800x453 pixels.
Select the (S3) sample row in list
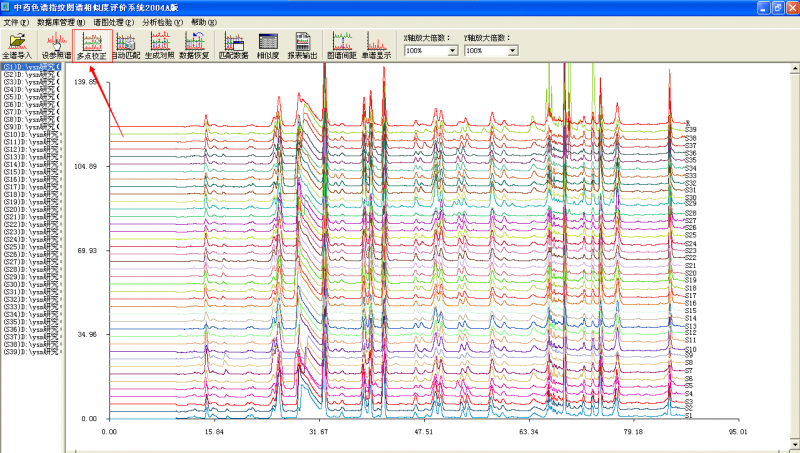tap(31, 82)
